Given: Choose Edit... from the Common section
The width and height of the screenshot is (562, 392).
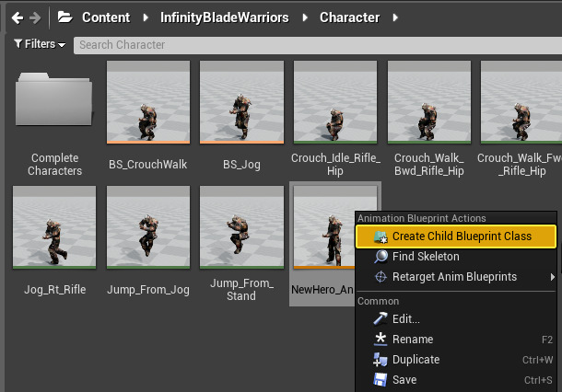Looking at the screenshot, I should point(456,318).
